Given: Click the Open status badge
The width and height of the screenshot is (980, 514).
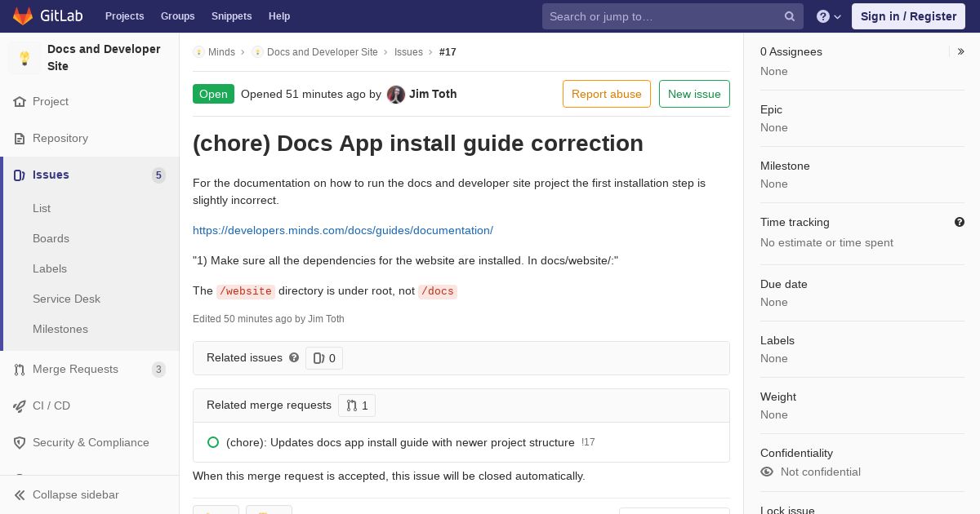Looking at the screenshot, I should [x=213, y=94].
